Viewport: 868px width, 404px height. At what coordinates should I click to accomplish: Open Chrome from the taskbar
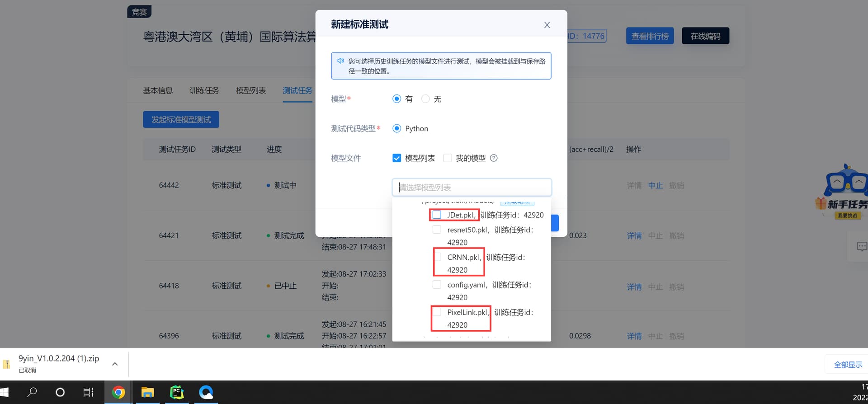[x=118, y=392]
